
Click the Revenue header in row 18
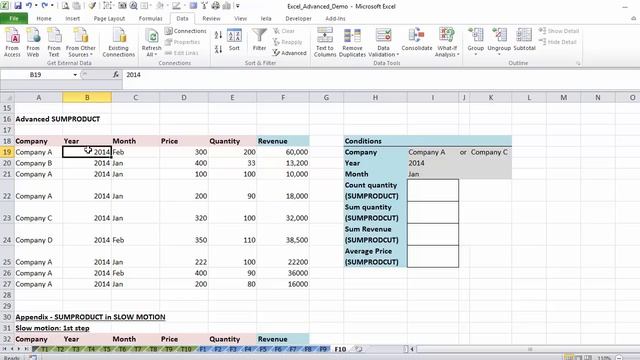[283, 141]
